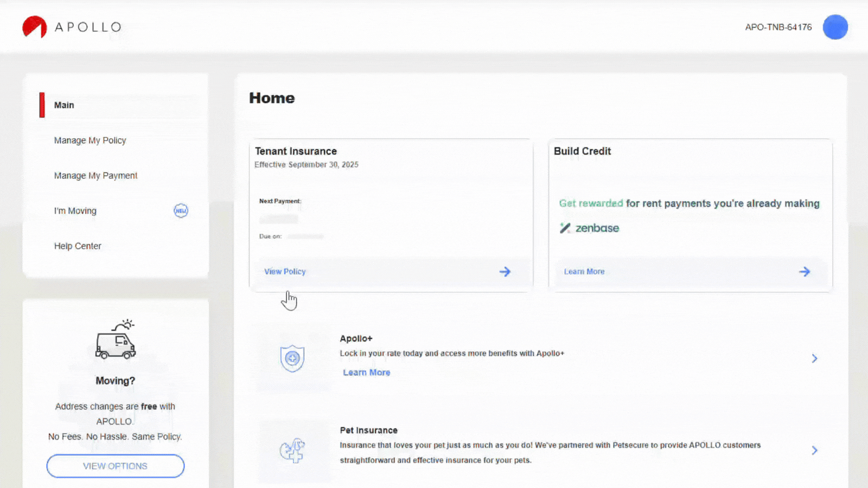The image size is (868, 488).
Task: Expand the Pet Insurance row chevron
Action: coord(814,450)
